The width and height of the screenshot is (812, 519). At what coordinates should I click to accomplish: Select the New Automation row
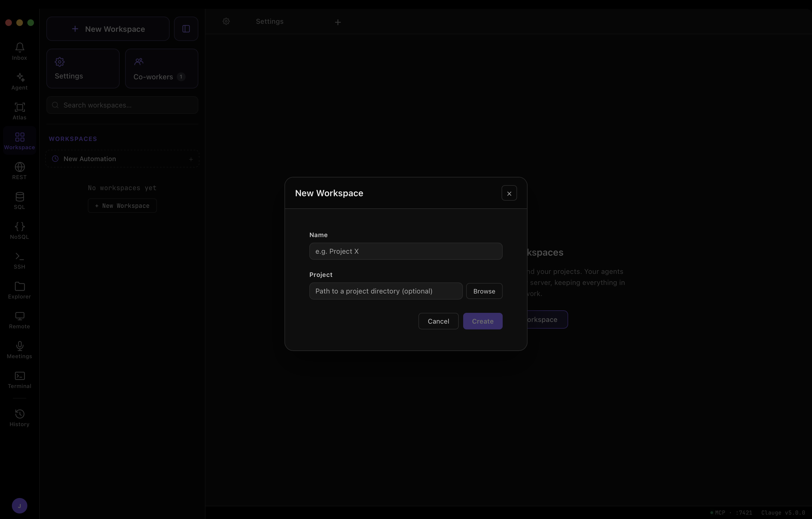122,159
